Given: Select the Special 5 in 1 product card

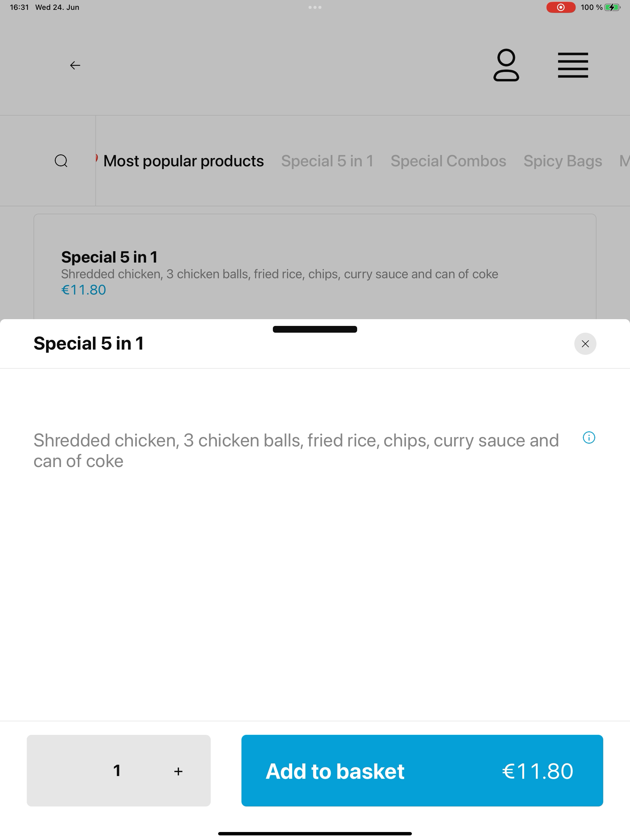Looking at the screenshot, I should (315, 267).
